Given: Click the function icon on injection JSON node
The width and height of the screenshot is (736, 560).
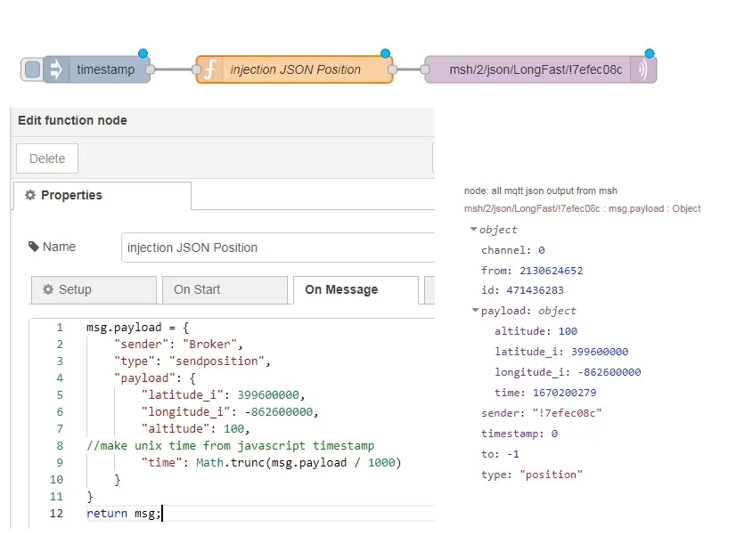Looking at the screenshot, I should tap(209, 69).
